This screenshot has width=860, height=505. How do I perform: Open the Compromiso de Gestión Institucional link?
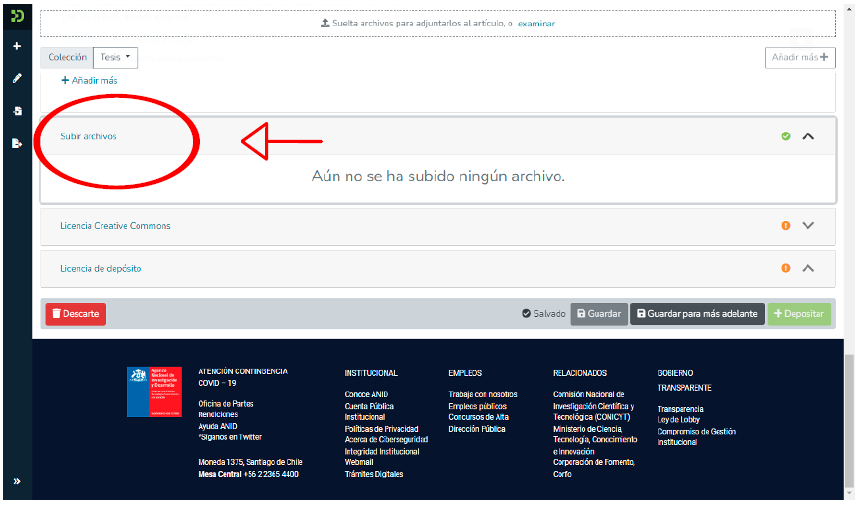[697, 437]
